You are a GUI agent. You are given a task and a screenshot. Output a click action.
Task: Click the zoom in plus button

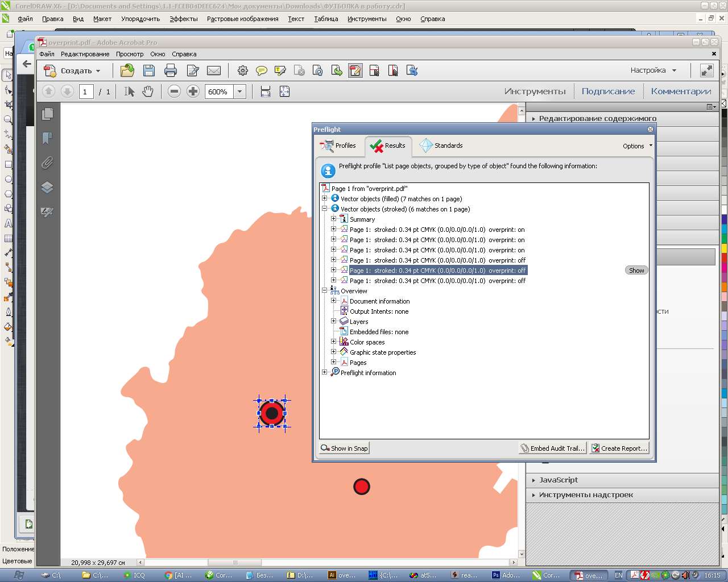coord(193,92)
